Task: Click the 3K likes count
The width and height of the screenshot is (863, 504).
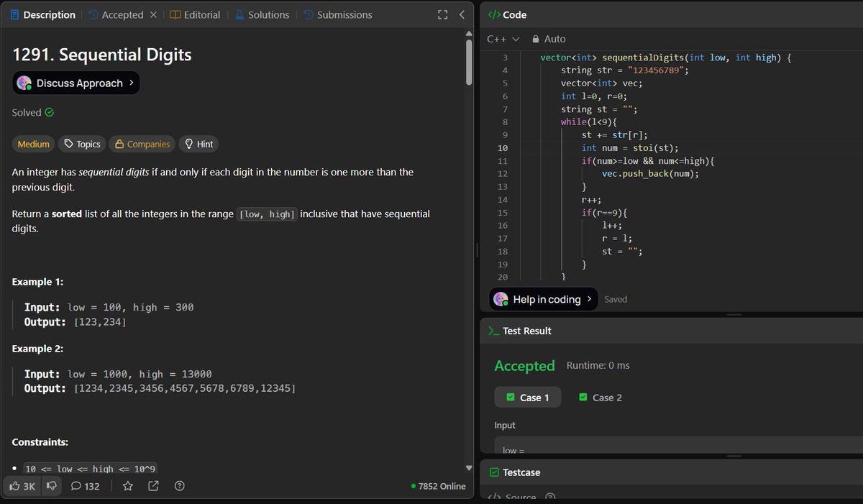Action: pyautogui.click(x=29, y=486)
